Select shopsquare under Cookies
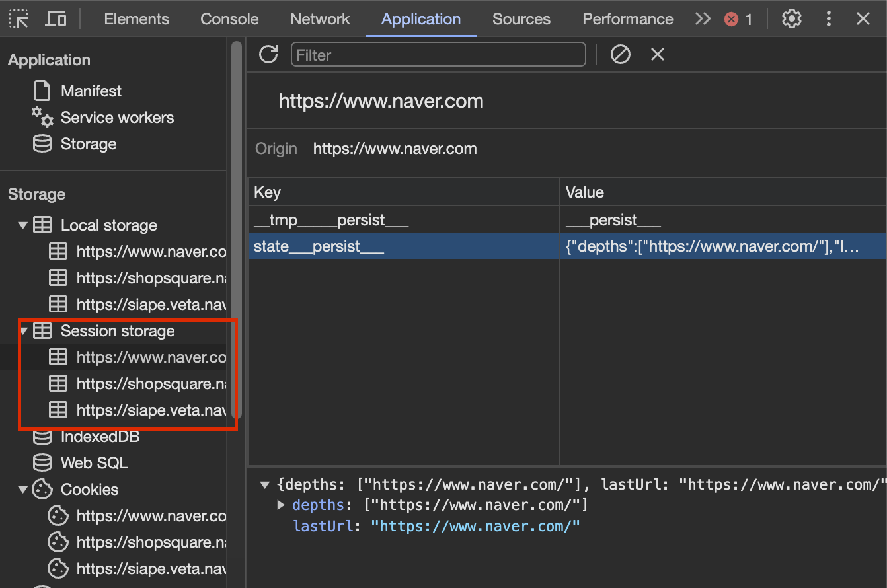887x588 pixels. click(151, 542)
